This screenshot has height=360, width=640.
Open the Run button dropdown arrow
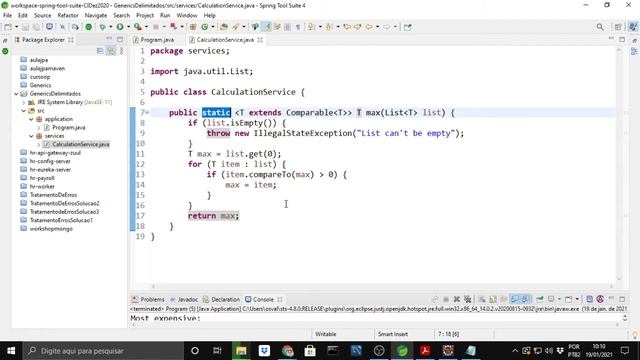(x=128, y=27)
